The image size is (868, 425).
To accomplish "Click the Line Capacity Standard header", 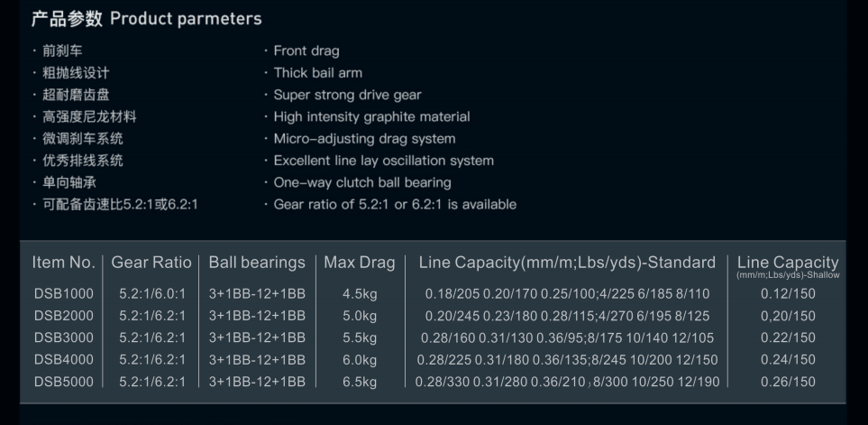I will tap(567, 263).
